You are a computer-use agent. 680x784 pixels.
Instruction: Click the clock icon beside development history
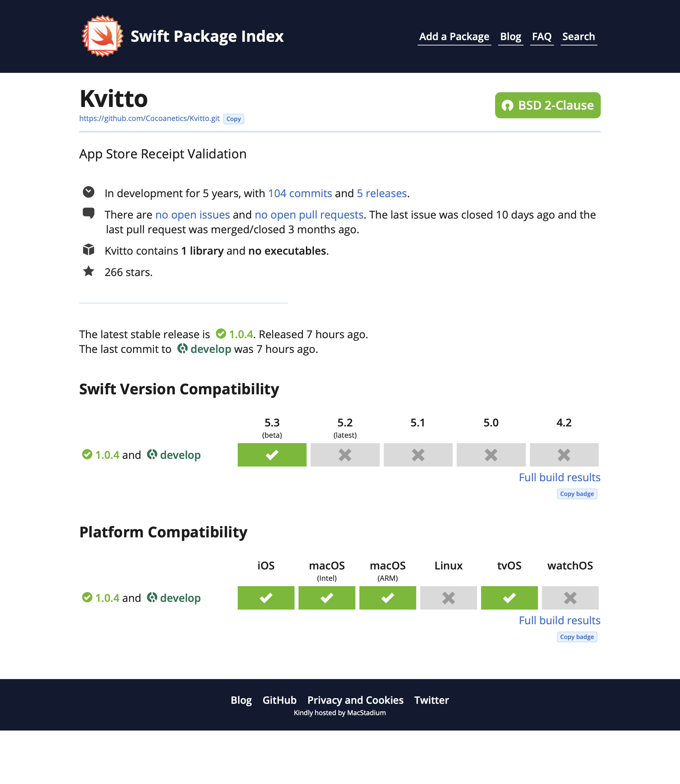coord(88,192)
